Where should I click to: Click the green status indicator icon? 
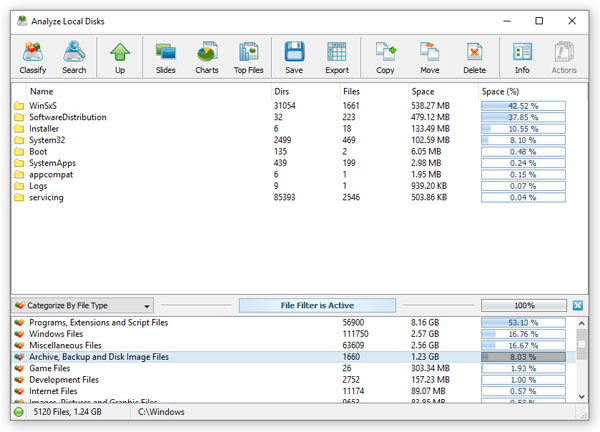[19, 412]
